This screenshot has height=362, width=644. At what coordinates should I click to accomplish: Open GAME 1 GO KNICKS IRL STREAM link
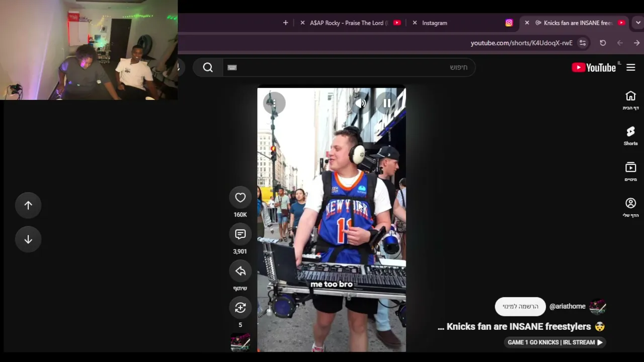(x=555, y=342)
